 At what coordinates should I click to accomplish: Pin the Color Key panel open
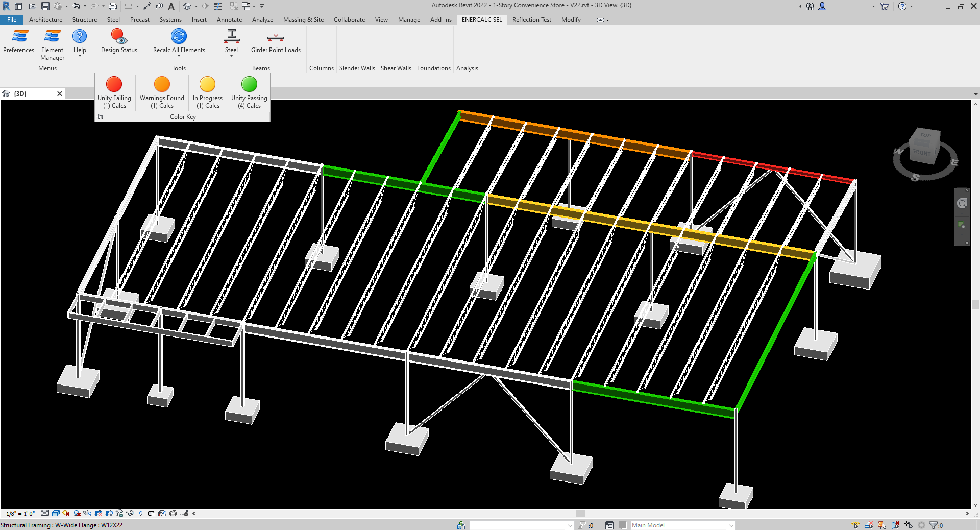click(x=101, y=117)
